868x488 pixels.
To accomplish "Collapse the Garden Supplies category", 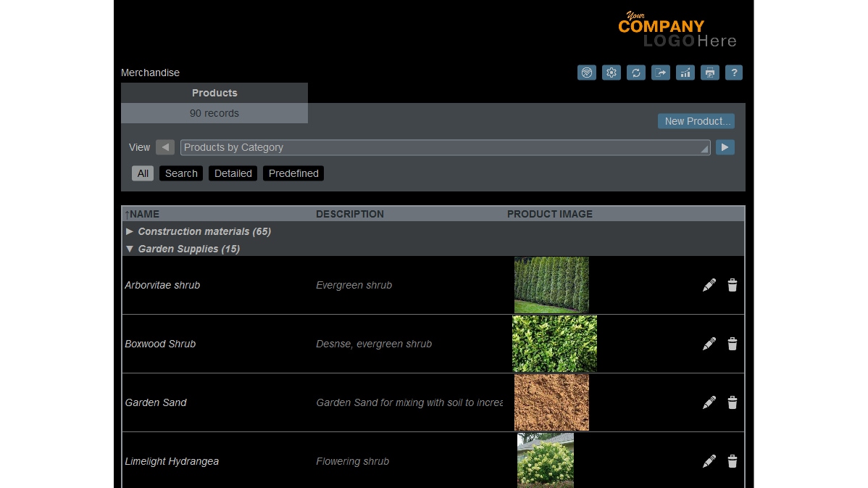I will pyautogui.click(x=130, y=249).
